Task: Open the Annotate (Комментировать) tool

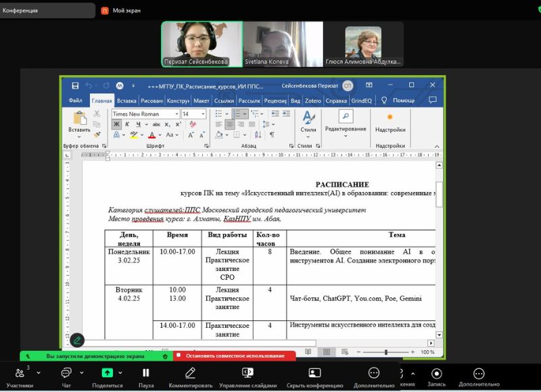Action: coord(190,375)
